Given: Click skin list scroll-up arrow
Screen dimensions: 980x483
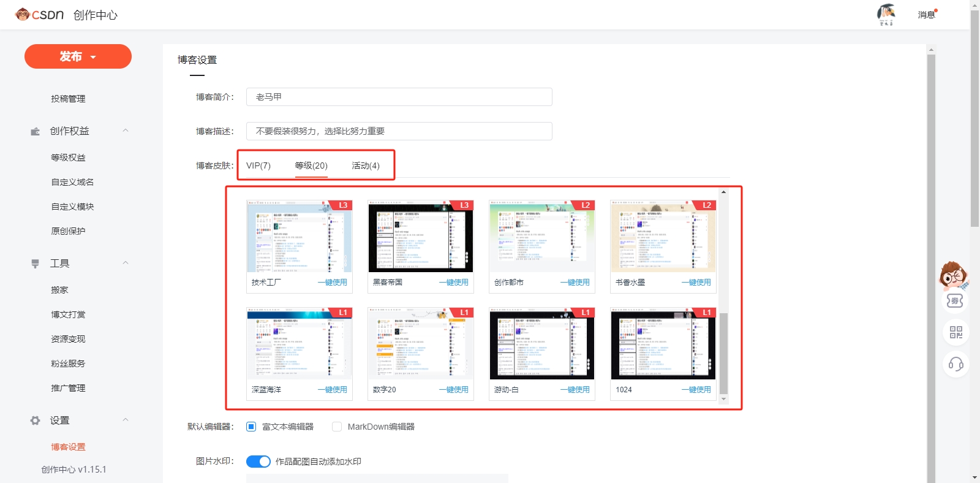Looking at the screenshot, I should 723,192.
